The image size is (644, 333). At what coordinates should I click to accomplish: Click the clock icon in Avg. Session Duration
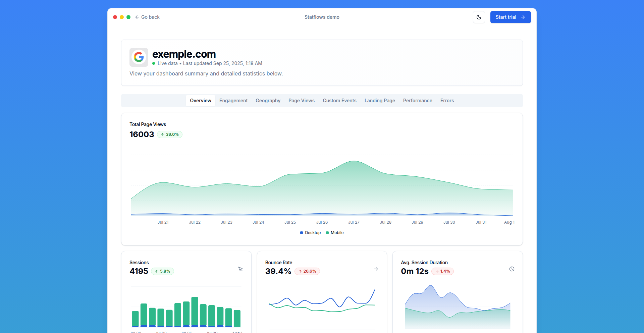(x=512, y=269)
